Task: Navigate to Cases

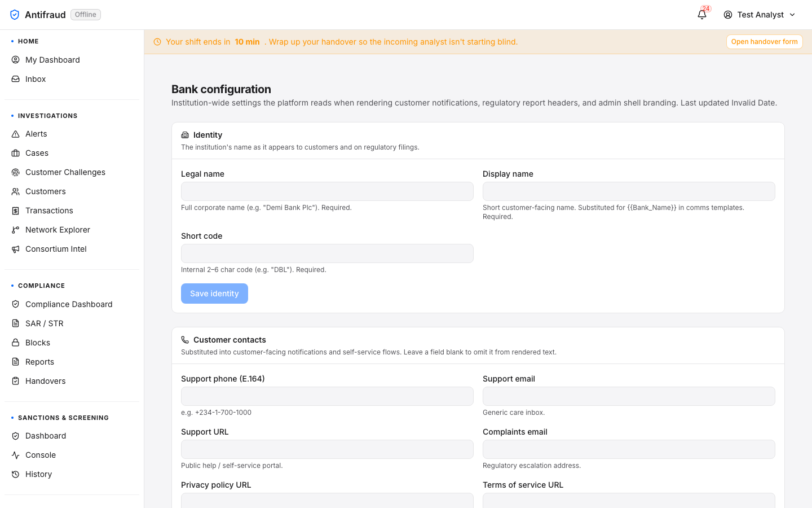Action: (x=72, y=153)
